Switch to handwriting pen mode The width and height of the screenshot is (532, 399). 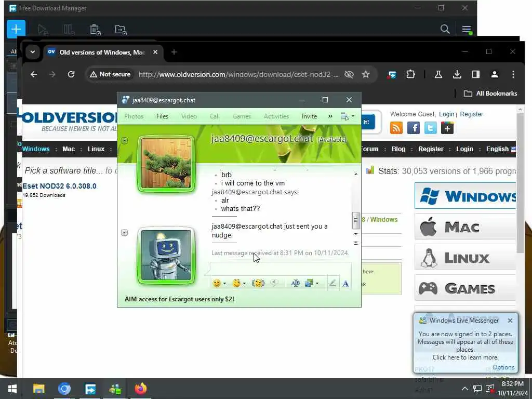click(x=332, y=283)
